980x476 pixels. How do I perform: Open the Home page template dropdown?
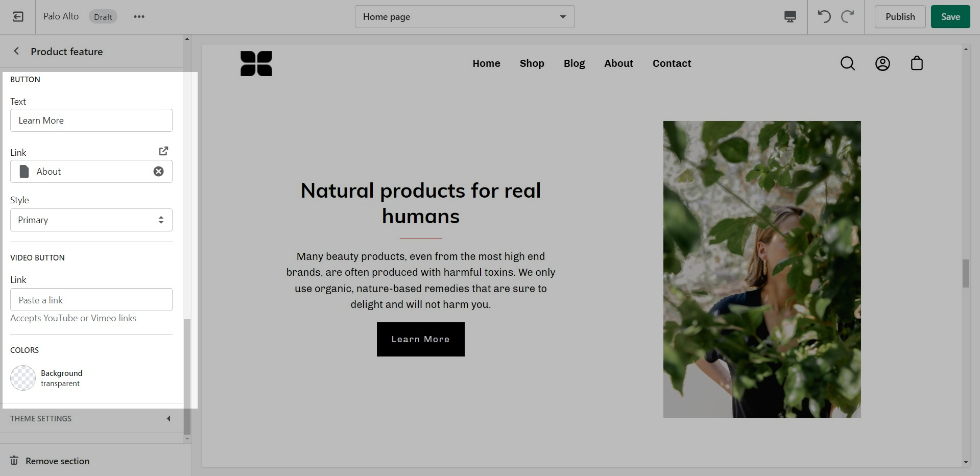[465, 17]
